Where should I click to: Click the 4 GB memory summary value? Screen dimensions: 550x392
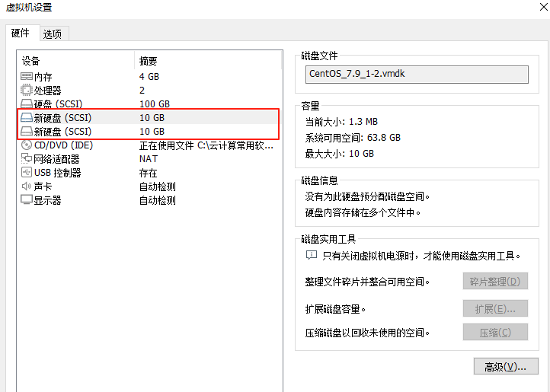pyautogui.click(x=149, y=76)
